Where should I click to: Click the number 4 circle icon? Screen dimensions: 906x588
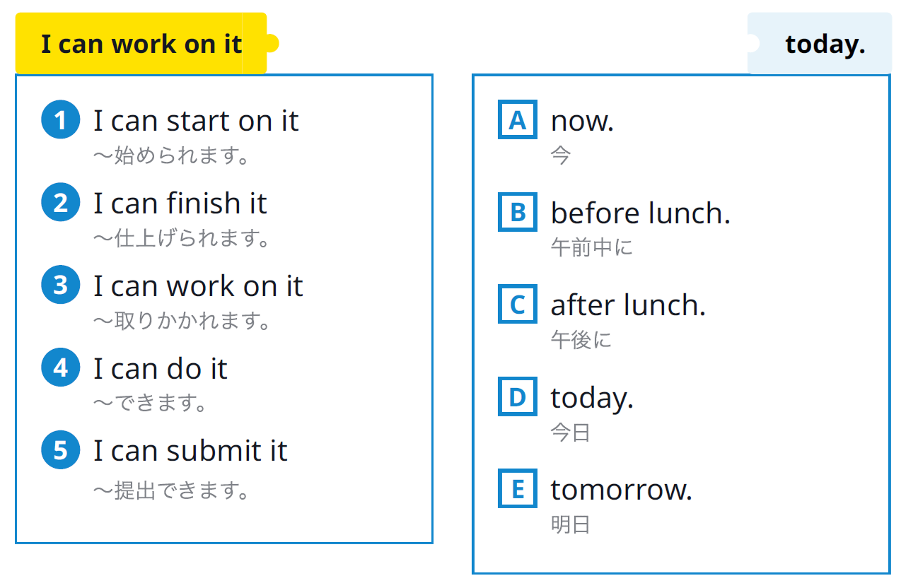click(61, 368)
